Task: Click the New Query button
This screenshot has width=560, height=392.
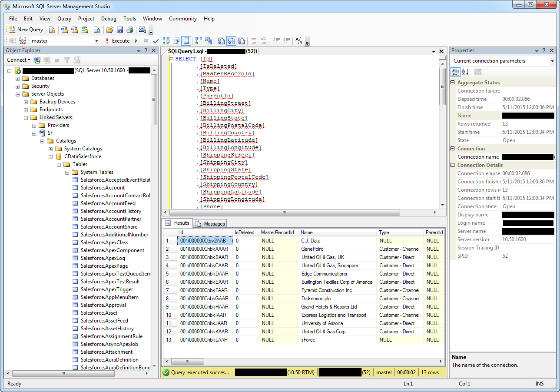Action: (x=26, y=30)
